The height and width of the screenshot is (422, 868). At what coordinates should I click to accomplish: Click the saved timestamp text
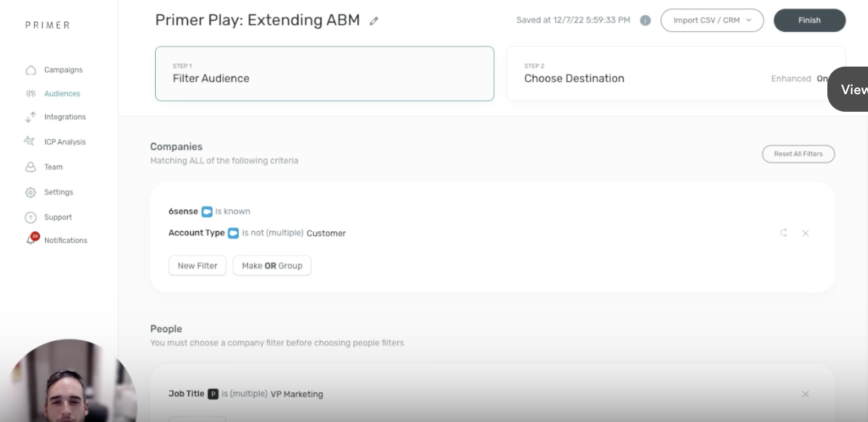pos(573,20)
